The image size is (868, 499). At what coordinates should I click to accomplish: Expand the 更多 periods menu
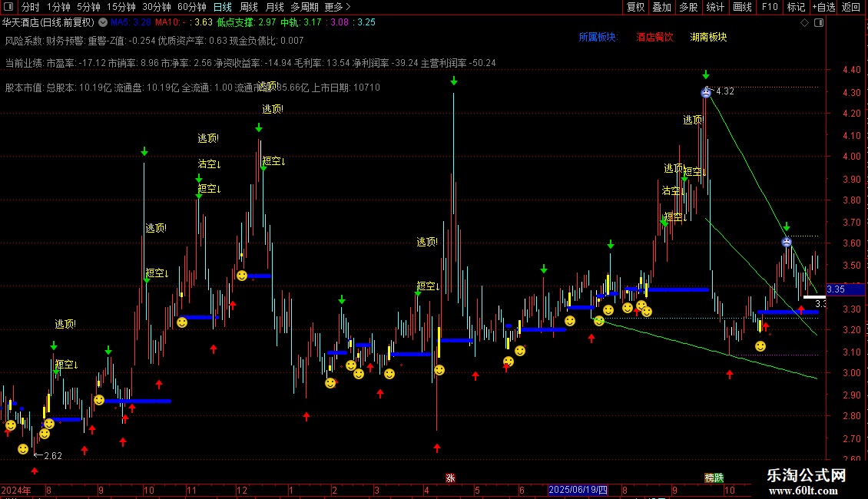click(337, 7)
